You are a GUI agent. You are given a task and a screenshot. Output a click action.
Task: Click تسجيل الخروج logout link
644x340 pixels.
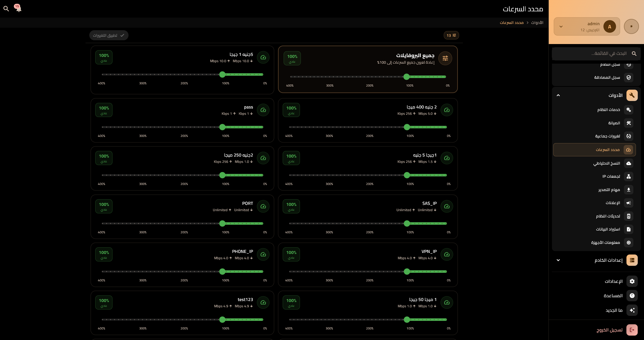pos(609,330)
